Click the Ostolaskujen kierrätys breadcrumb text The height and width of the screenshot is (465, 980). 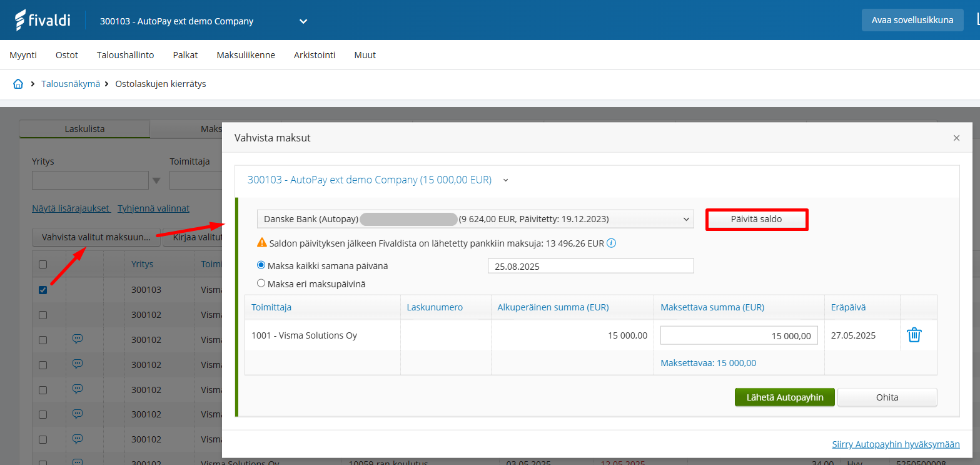coord(161,84)
